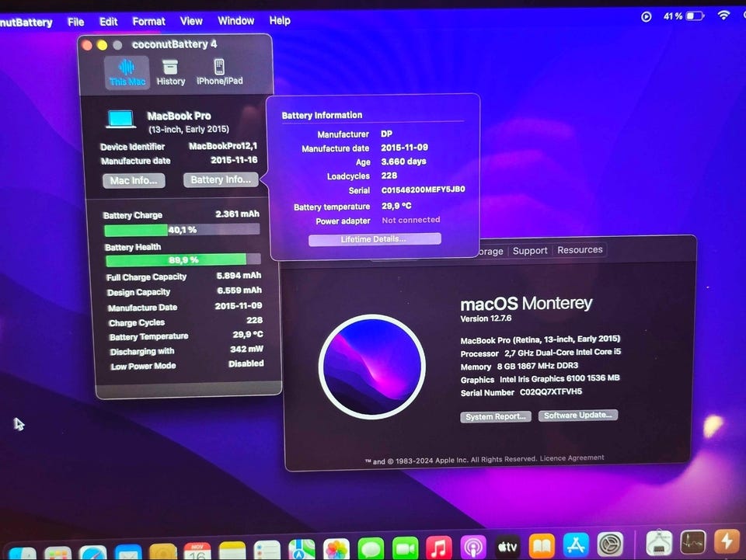
Task: Click the Battery Info... button
Action: [221, 179]
